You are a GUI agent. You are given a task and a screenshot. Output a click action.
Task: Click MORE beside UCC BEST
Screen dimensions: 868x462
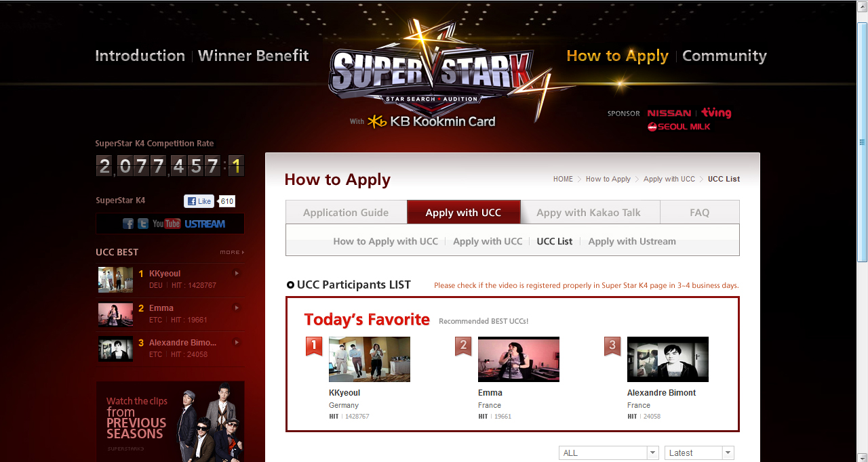click(x=232, y=252)
